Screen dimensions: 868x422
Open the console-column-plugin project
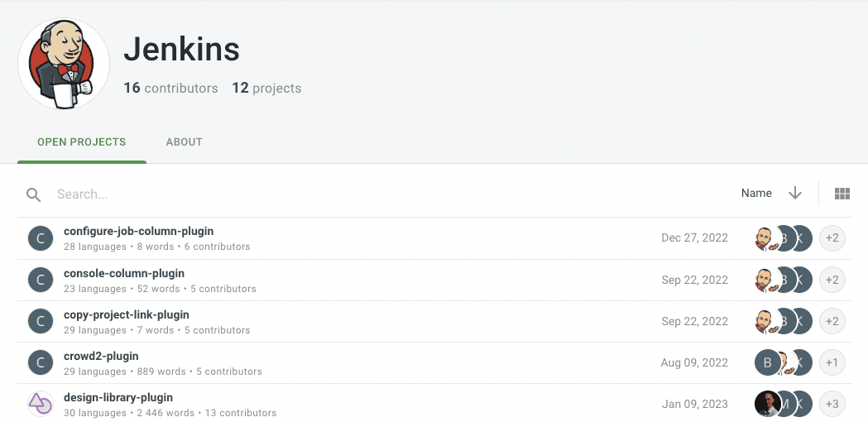(x=123, y=273)
